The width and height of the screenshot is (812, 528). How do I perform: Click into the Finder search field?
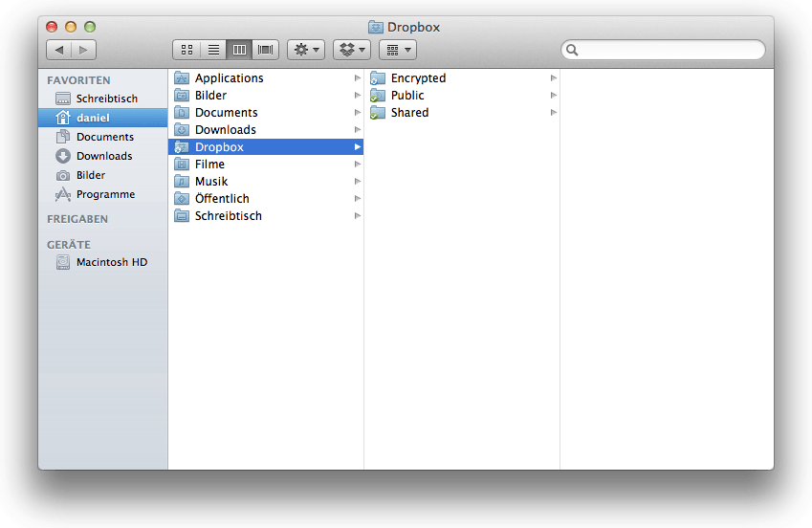[x=663, y=50]
